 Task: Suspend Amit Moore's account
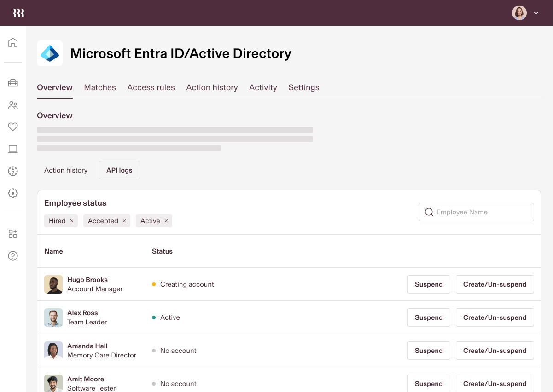(x=429, y=384)
